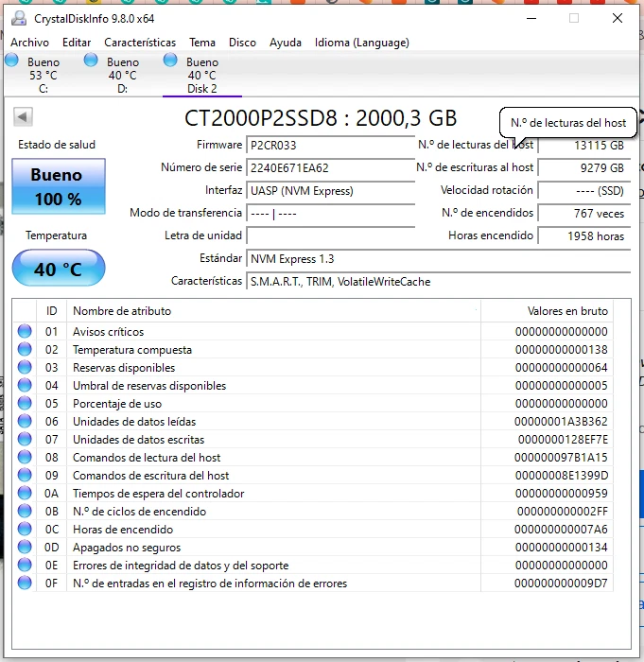Click raw value 000000000007A6
The height and width of the screenshot is (662, 644).
coord(561,530)
